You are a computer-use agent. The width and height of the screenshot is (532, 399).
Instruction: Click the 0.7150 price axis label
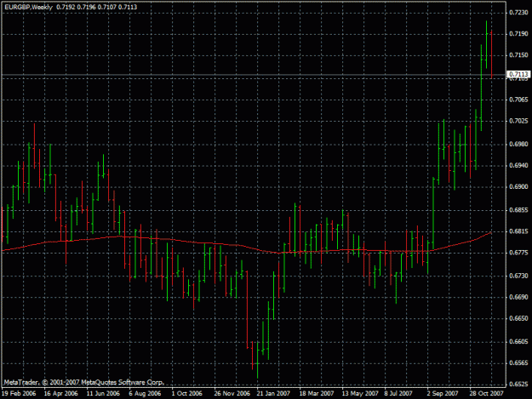click(518, 55)
